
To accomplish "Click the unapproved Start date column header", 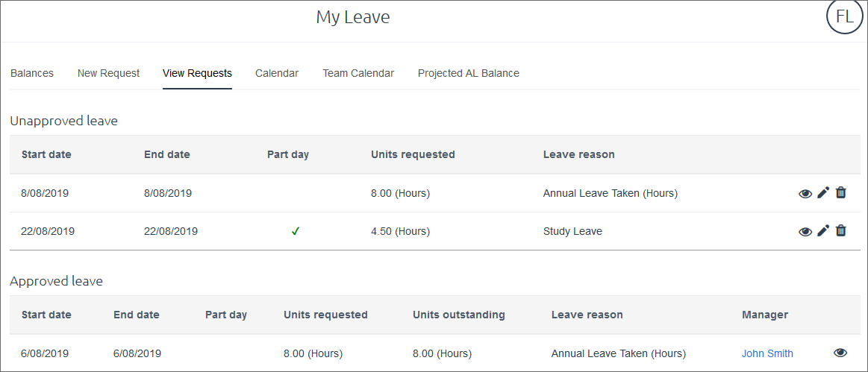I will [46, 154].
